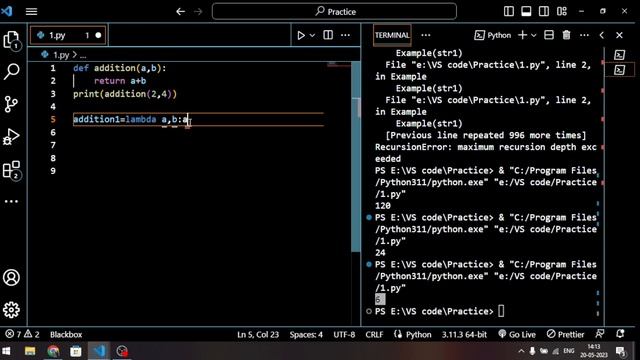Viewport: 640px width, 360px height.
Task: Click the editor vertical scrollbar
Action: 356,157
